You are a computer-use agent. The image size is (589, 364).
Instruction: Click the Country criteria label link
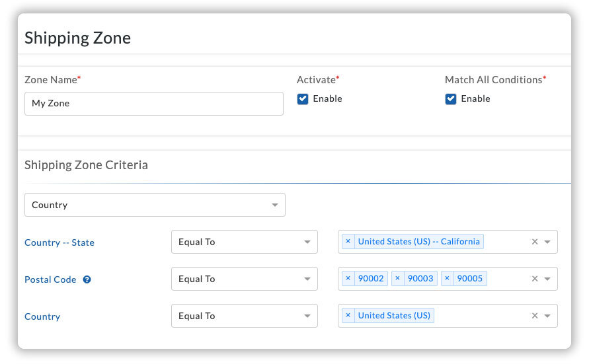42,316
